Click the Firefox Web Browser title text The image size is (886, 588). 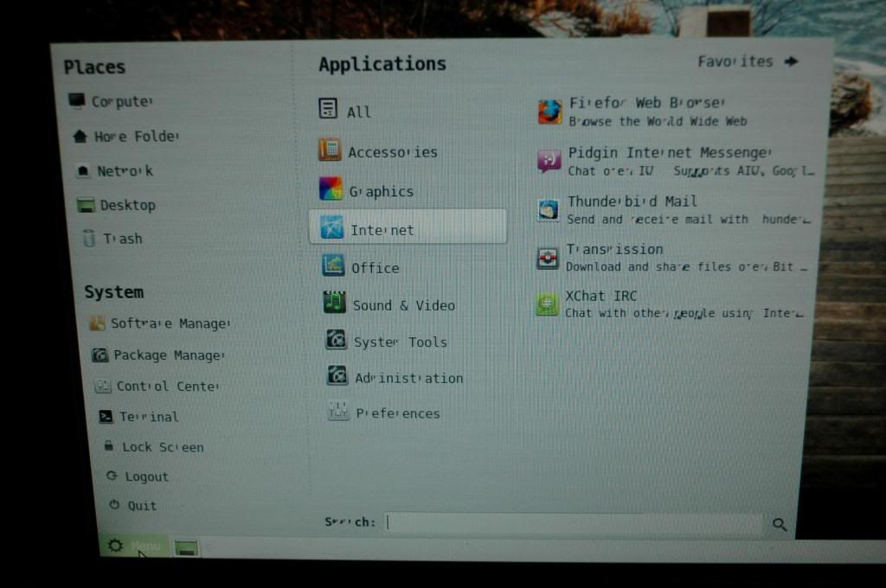647,104
